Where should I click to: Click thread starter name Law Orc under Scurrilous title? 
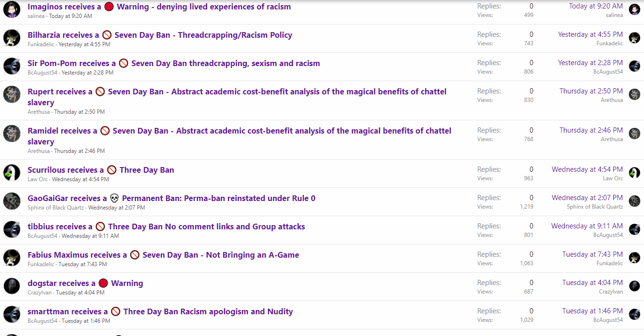pyautogui.click(x=38, y=179)
